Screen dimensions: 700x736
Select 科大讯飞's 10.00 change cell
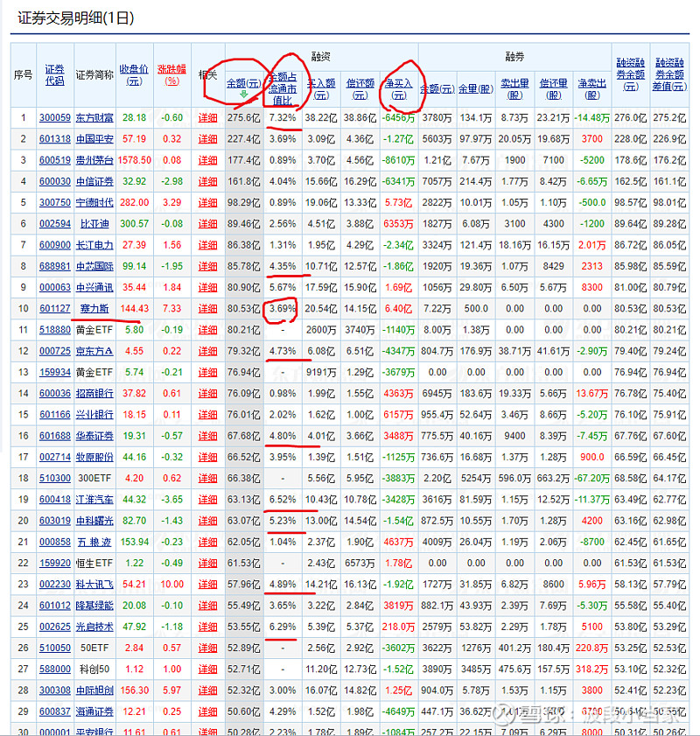click(171, 585)
